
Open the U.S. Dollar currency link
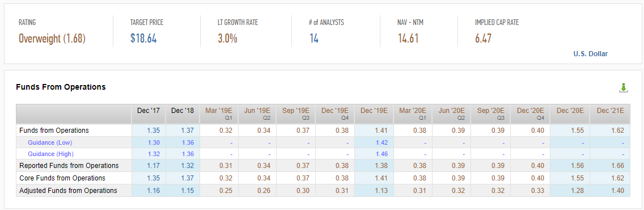point(590,54)
